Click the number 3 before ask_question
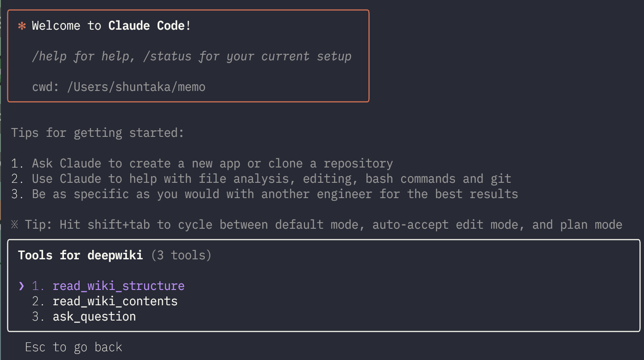Image resolution: width=644 pixels, height=360 pixels. (x=37, y=317)
